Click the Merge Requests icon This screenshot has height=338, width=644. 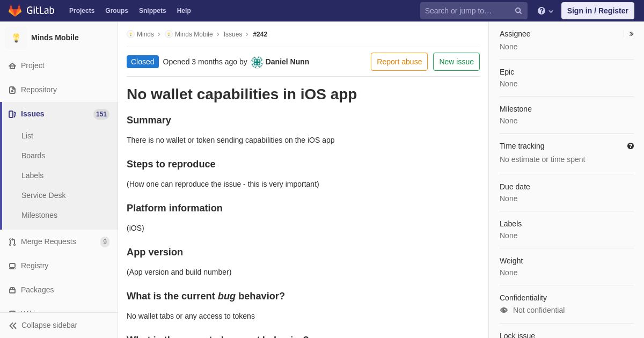12,242
